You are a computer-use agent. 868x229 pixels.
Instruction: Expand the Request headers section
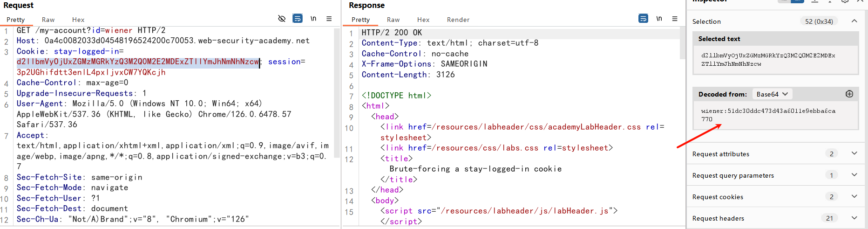pos(854,218)
